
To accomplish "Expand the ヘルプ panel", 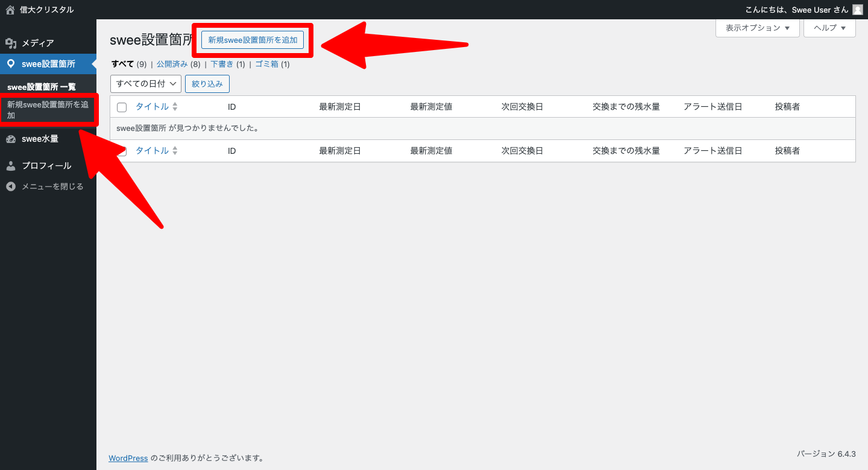I will click(x=830, y=28).
